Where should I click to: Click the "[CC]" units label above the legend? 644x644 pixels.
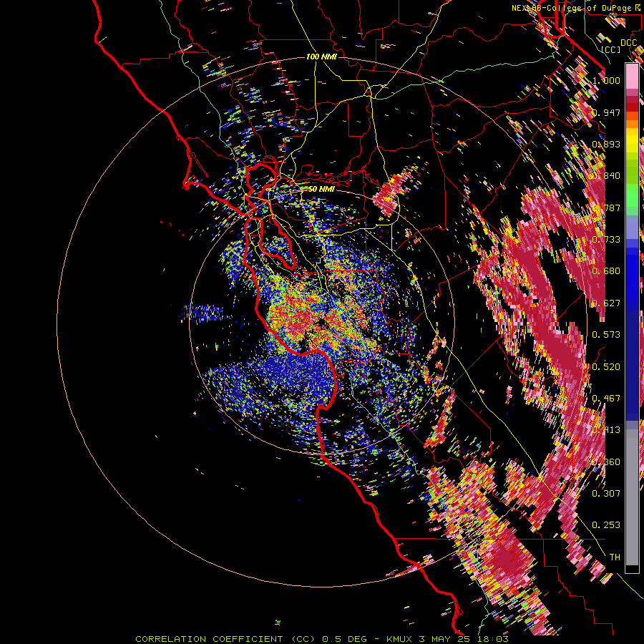[x=611, y=49]
